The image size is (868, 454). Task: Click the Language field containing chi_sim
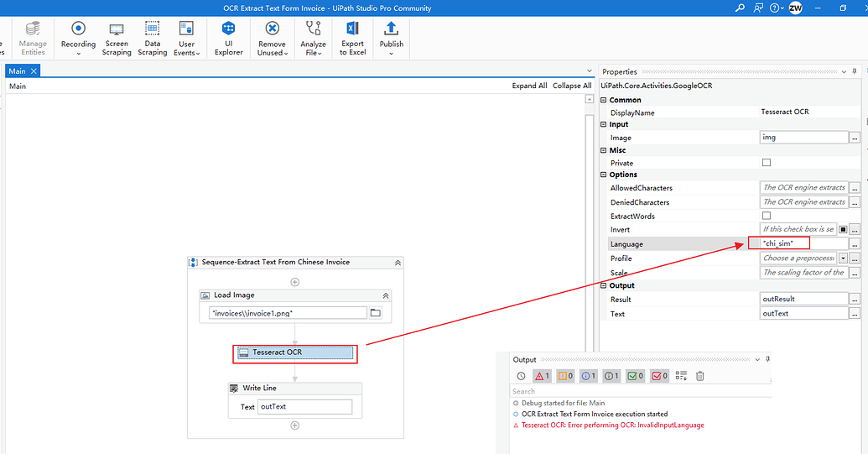[803, 243]
